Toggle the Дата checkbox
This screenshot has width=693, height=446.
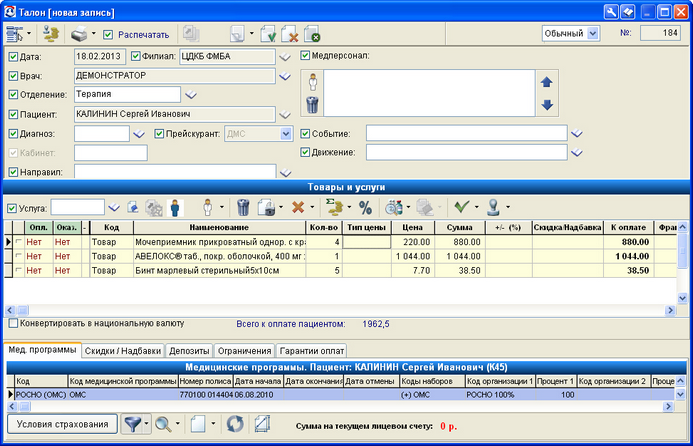(13, 57)
